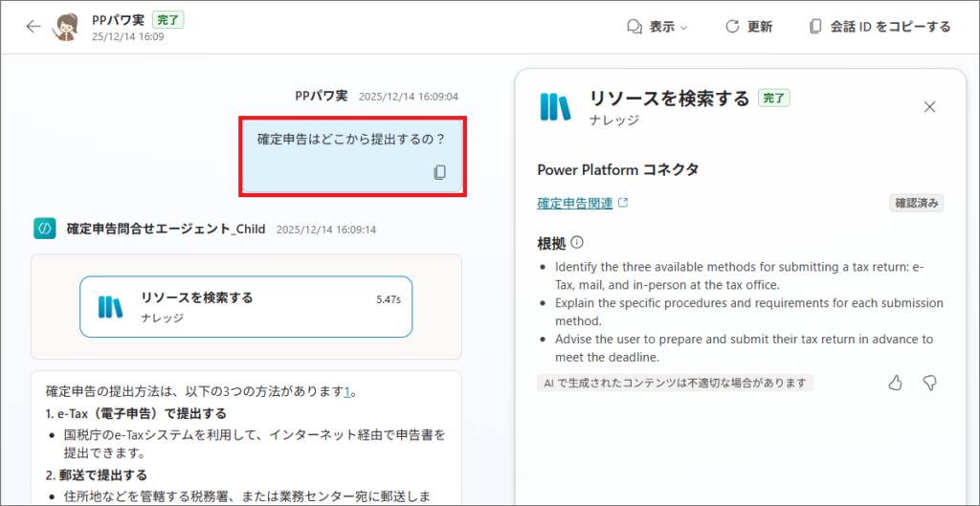Open the 確定申告関連 knowledge link

click(574, 203)
